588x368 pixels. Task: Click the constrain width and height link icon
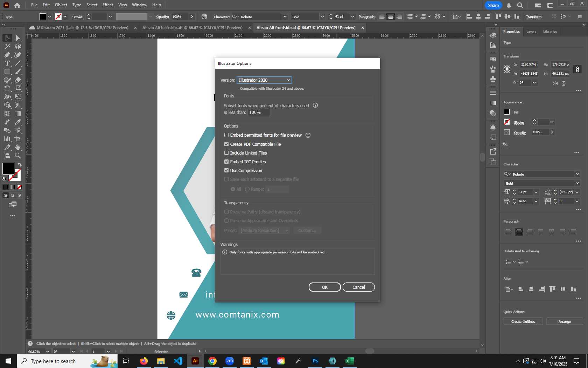pyautogui.click(x=577, y=69)
